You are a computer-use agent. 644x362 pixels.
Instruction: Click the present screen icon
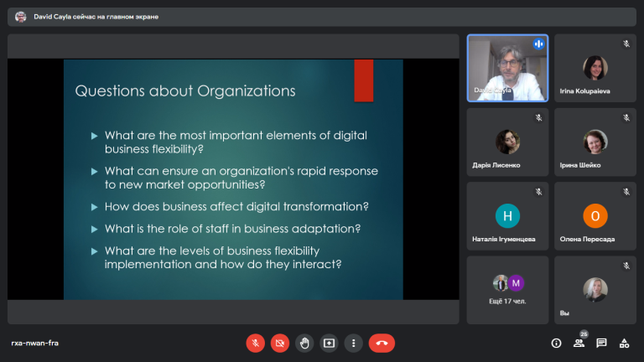tap(329, 343)
